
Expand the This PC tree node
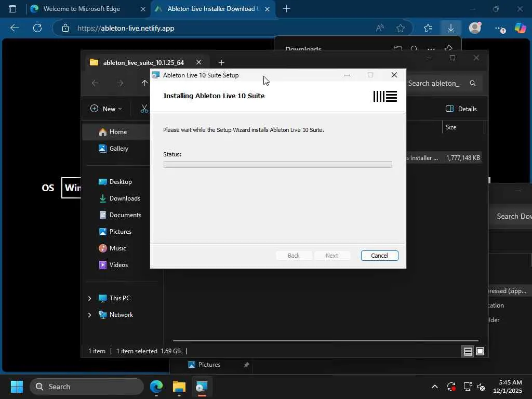click(89, 298)
